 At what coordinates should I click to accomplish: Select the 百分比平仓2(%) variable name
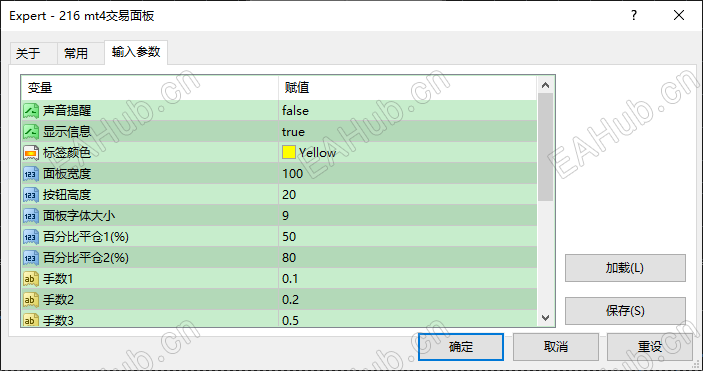[x=86, y=258]
